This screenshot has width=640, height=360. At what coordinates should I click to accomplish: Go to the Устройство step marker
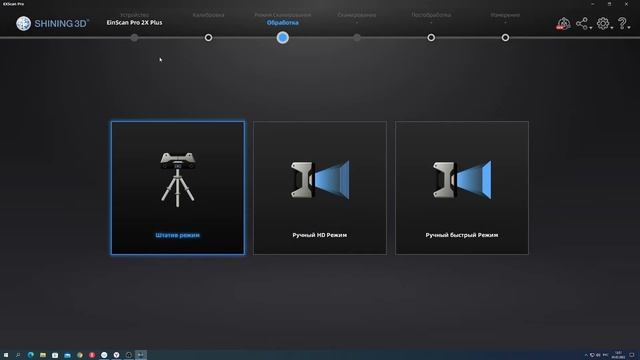pyautogui.click(x=134, y=38)
